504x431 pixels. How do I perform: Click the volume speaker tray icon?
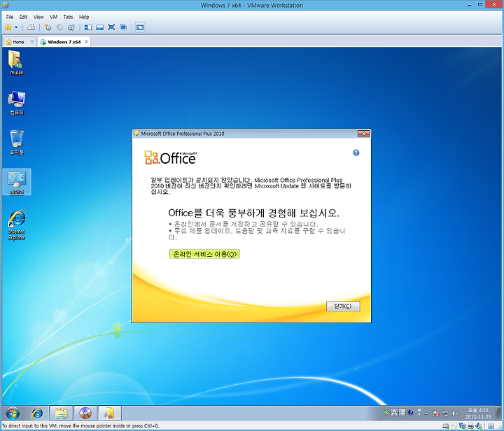point(455,414)
